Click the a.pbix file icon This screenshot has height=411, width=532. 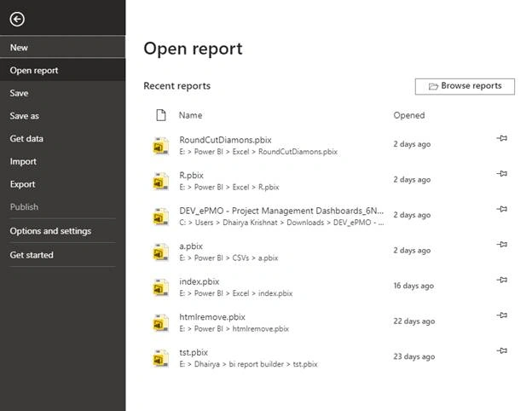[160, 252]
